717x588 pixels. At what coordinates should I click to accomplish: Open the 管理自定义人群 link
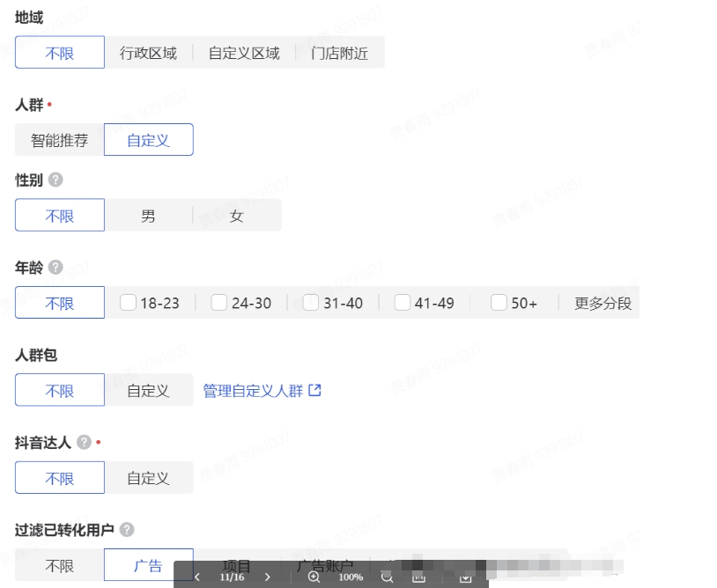pyautogui.click(x=253, y=391)
